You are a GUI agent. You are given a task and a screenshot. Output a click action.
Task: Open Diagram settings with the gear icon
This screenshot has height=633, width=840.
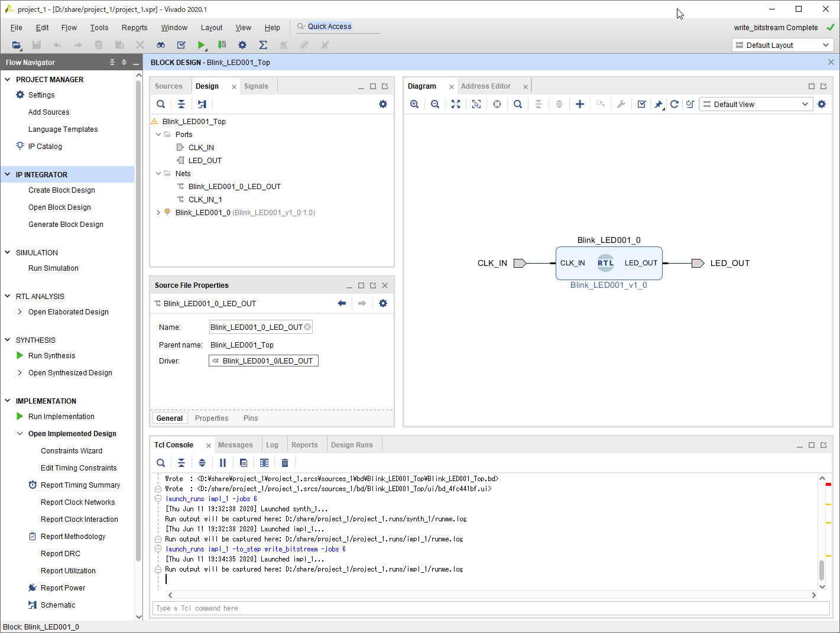822,104
